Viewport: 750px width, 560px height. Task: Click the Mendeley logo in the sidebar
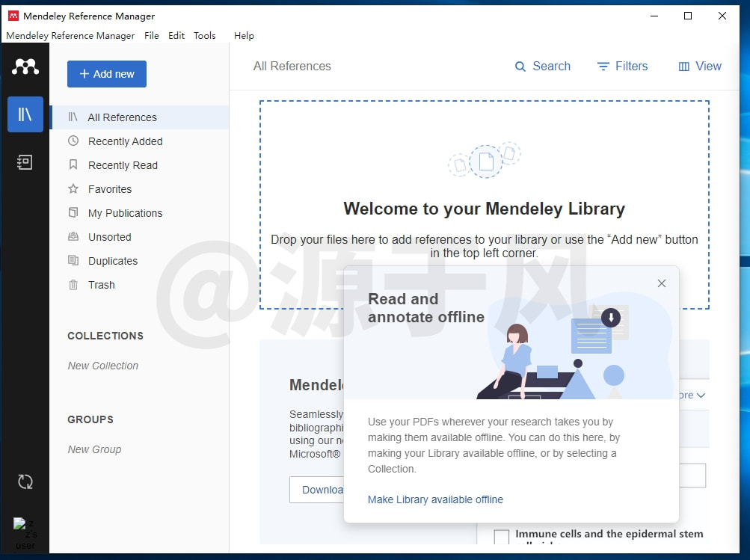(25, 67)
